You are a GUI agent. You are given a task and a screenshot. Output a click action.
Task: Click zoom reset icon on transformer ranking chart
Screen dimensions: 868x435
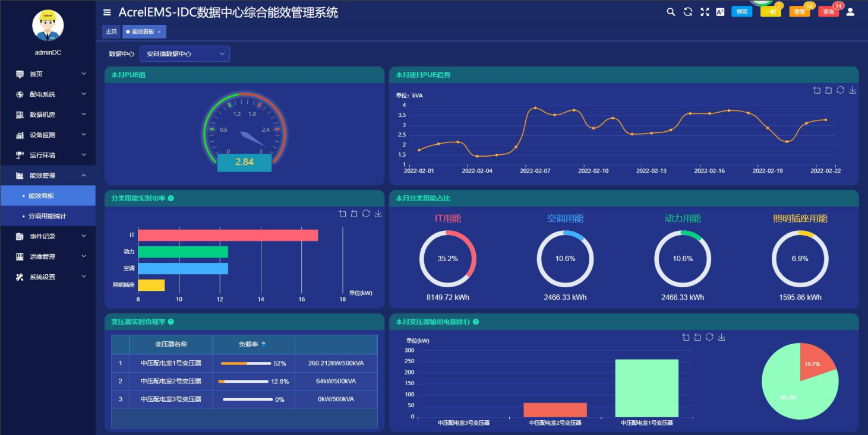click(x=697, y=337)
